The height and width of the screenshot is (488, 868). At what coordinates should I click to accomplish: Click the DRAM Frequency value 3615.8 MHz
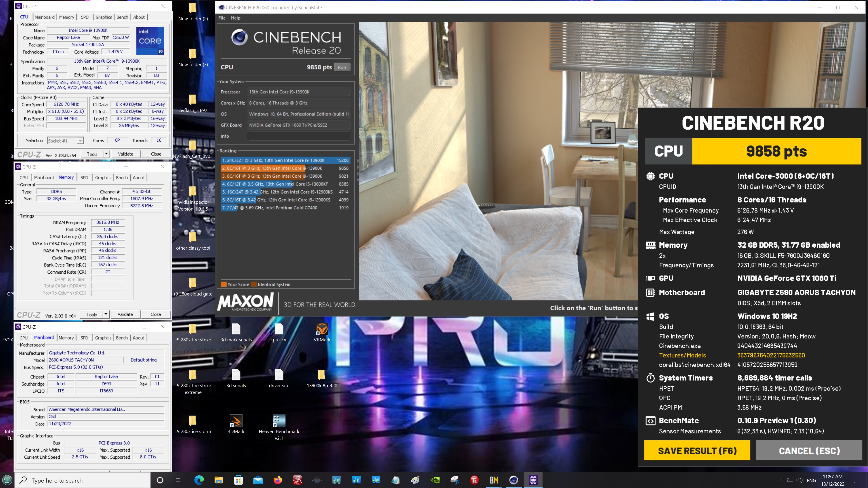point(108,222)
